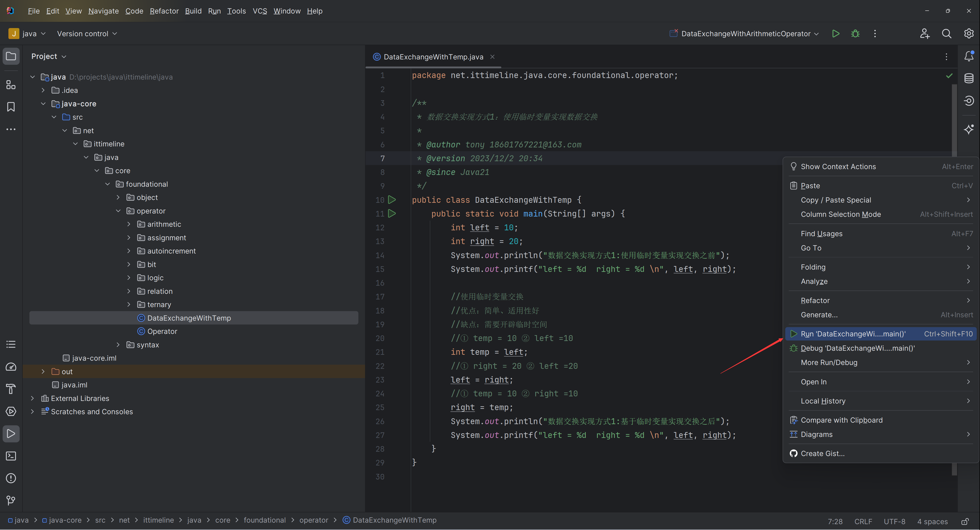Open the Refactor menu in menu bar

[164, 11]
